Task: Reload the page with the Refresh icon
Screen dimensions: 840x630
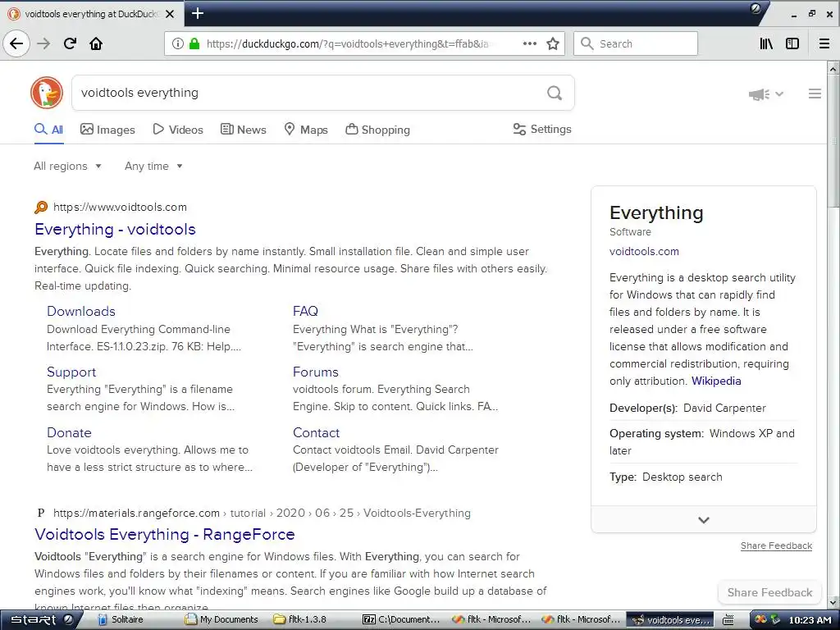Action: [71, 43]
